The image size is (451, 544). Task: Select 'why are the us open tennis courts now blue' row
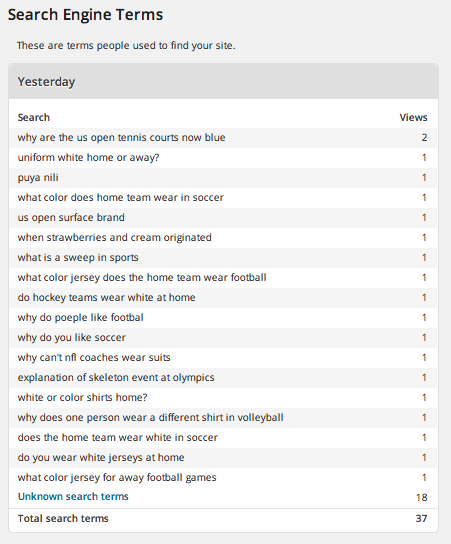(223, 138)
